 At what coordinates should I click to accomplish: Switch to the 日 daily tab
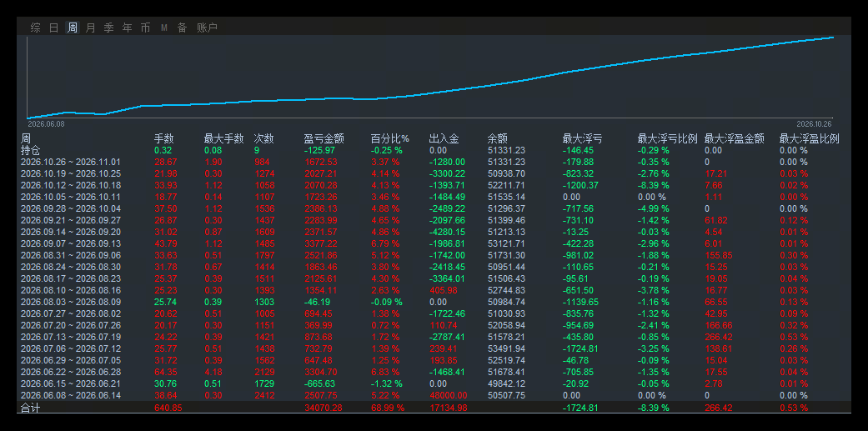tap(53, 28)
